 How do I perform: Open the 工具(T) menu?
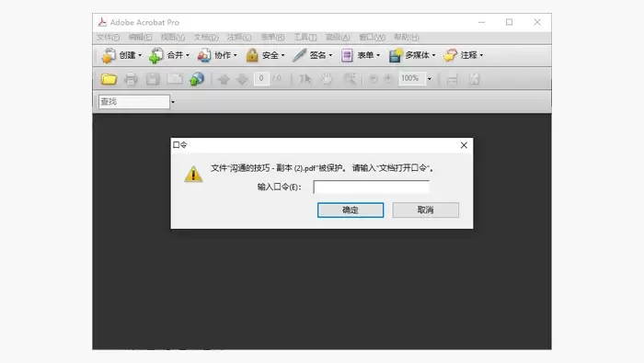305,38
